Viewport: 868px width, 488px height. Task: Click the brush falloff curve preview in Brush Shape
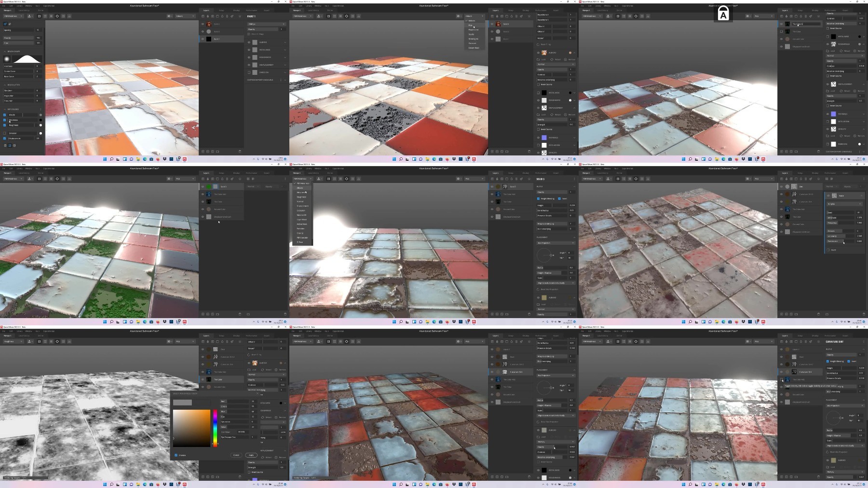pyautogui.click(x=27, y=59)
